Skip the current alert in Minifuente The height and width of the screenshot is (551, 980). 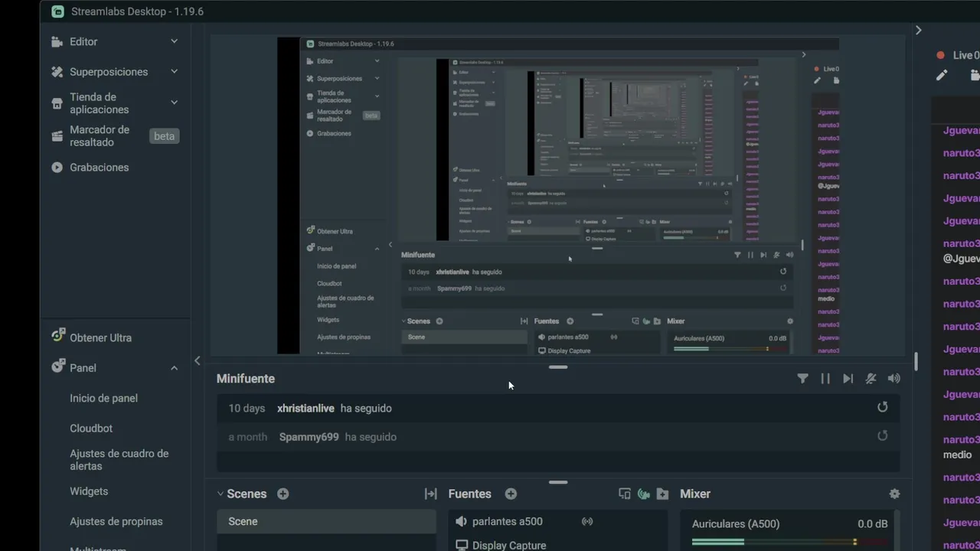(x=848, y=378)
